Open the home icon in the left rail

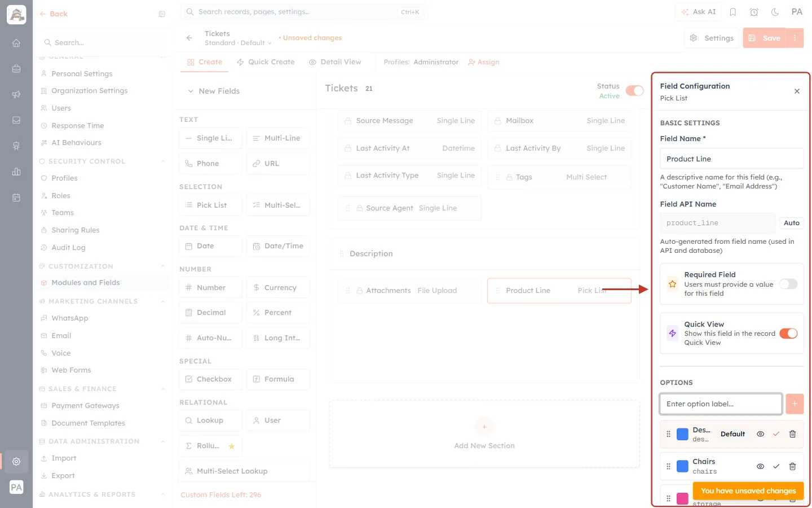pyautogui.click(x=16, y=43)
